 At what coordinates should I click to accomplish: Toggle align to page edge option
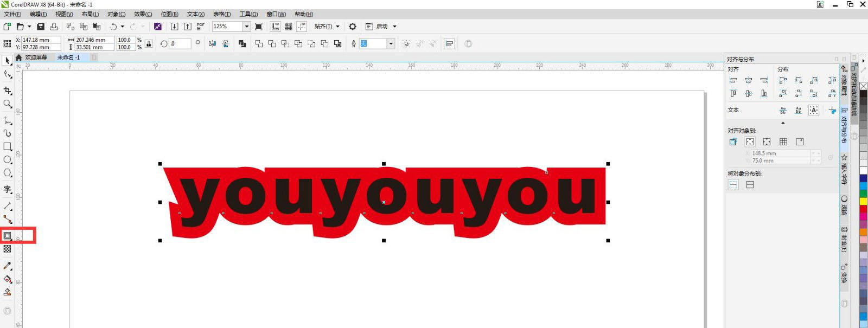pos(750,142)
